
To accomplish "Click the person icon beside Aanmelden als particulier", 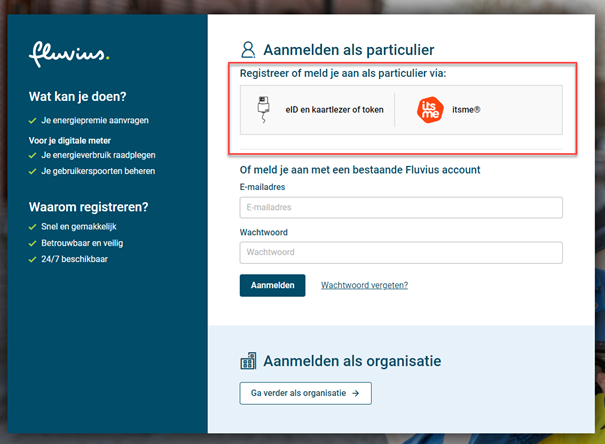I will tap(249, 50).
